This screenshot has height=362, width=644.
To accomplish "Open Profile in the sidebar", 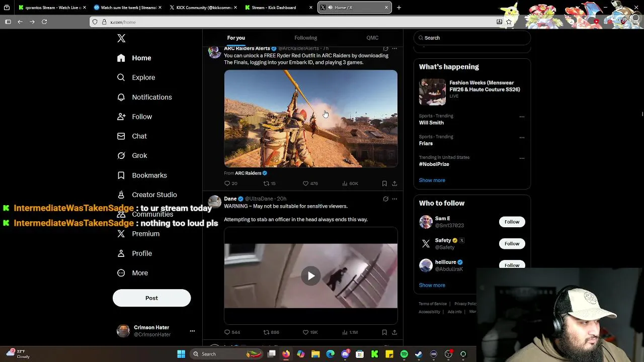I will point(134,253).
